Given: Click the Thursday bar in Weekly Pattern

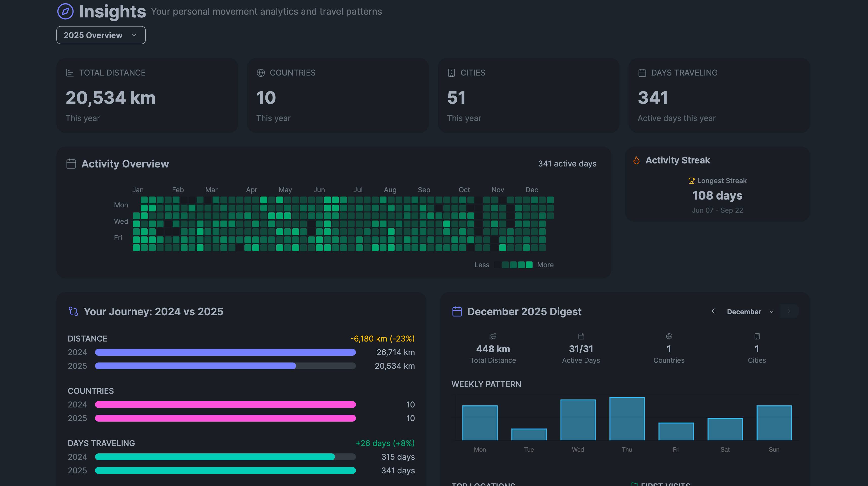Looking at the screenshot, I should [627, 419].
